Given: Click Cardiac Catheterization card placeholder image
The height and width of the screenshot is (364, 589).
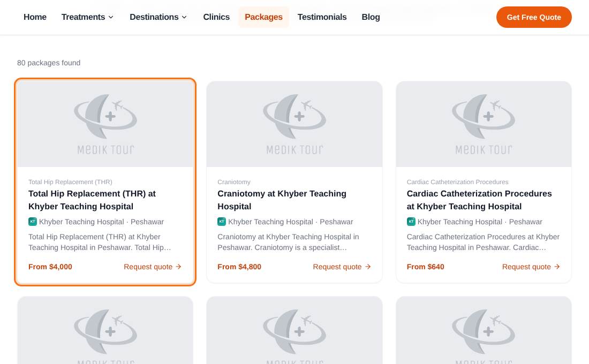Looking at the screenshot, I should [484, 124].
